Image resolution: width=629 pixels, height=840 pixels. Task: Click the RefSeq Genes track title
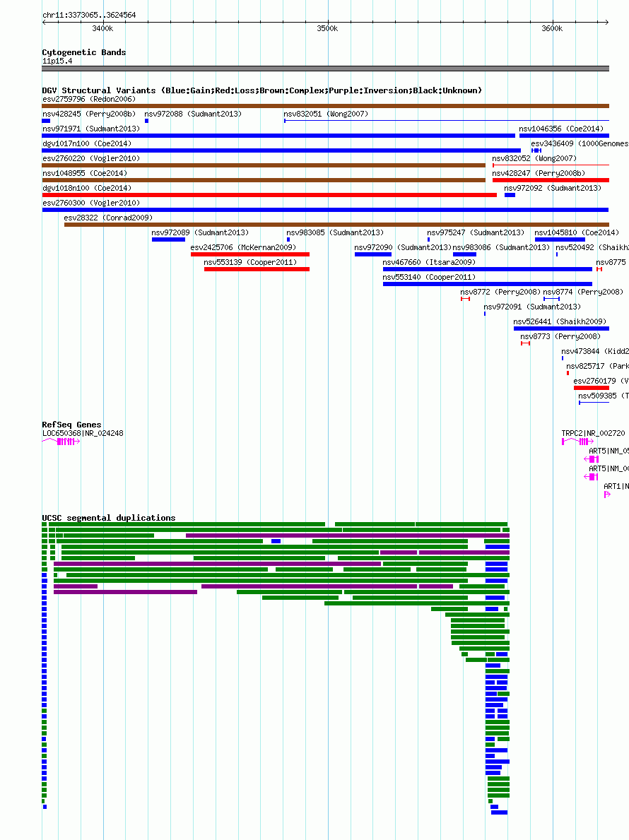(x=72, y=425)
